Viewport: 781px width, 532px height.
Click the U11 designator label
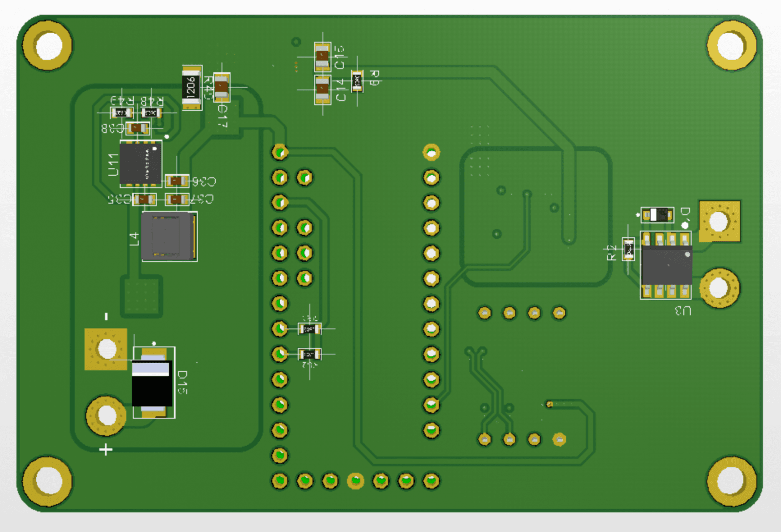pos(113,164)
